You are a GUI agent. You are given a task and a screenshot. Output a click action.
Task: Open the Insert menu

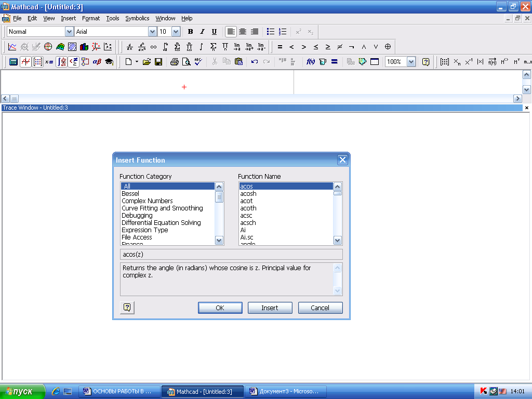coord(68,18)
